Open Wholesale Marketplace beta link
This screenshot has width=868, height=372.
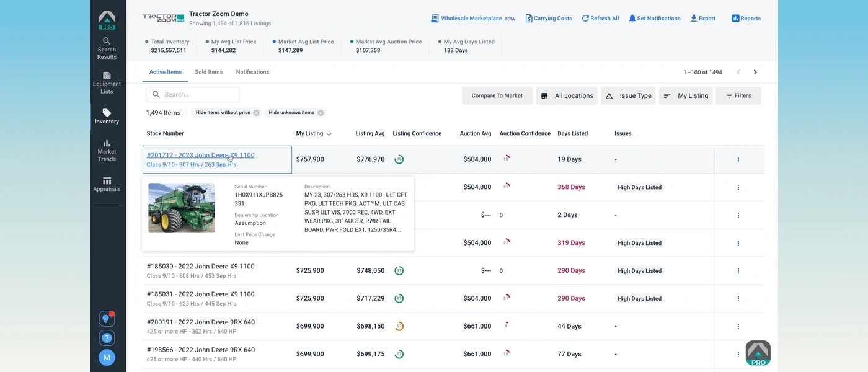(x=473, y=19)
